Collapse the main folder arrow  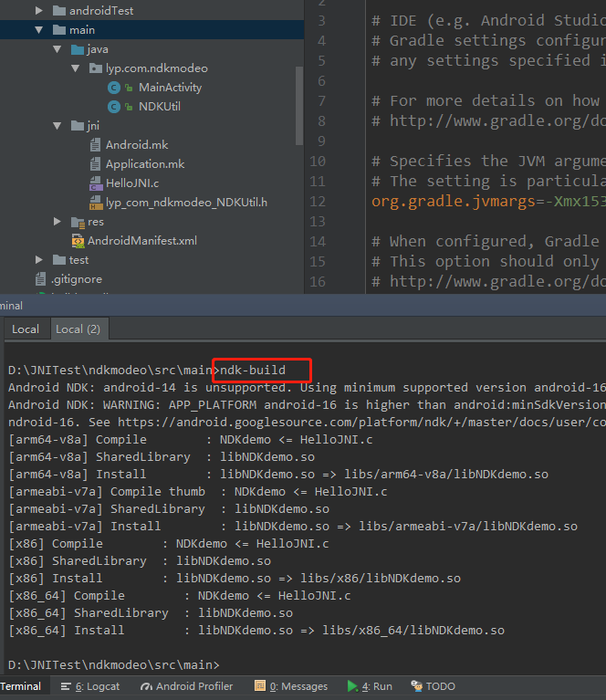point(39,30)
